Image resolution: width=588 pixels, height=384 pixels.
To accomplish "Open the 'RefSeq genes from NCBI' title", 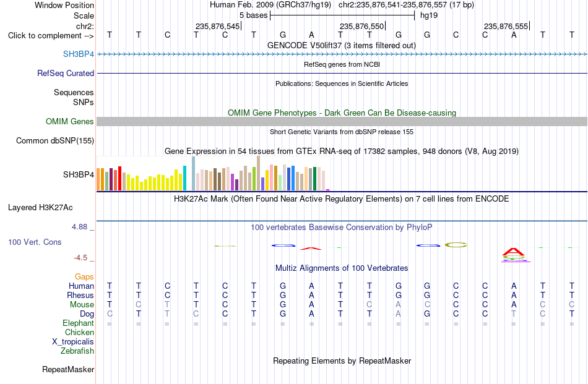I will (342, 64).
